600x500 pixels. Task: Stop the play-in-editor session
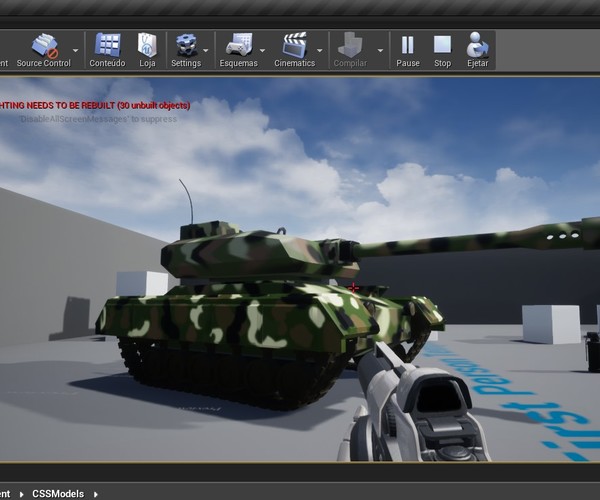[442, 50]
